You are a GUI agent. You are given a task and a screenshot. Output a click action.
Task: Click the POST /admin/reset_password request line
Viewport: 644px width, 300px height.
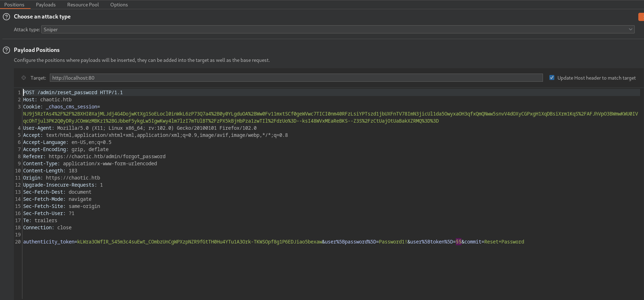(73, 92)
